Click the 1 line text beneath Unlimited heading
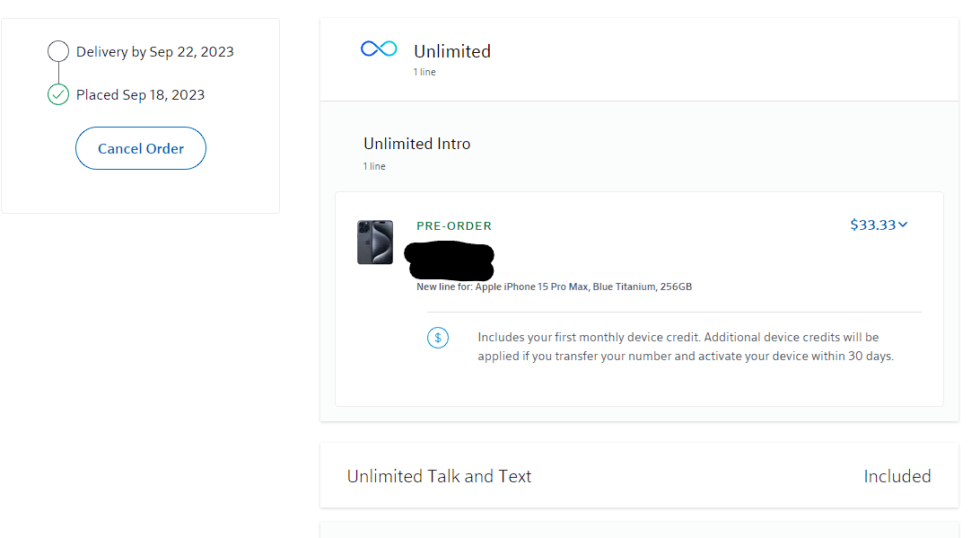This screenshot has width=980, height=538. pos(424,72)
